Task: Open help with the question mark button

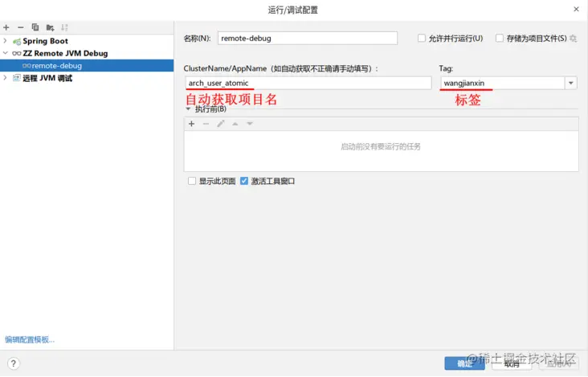Action: click(13, 363)
